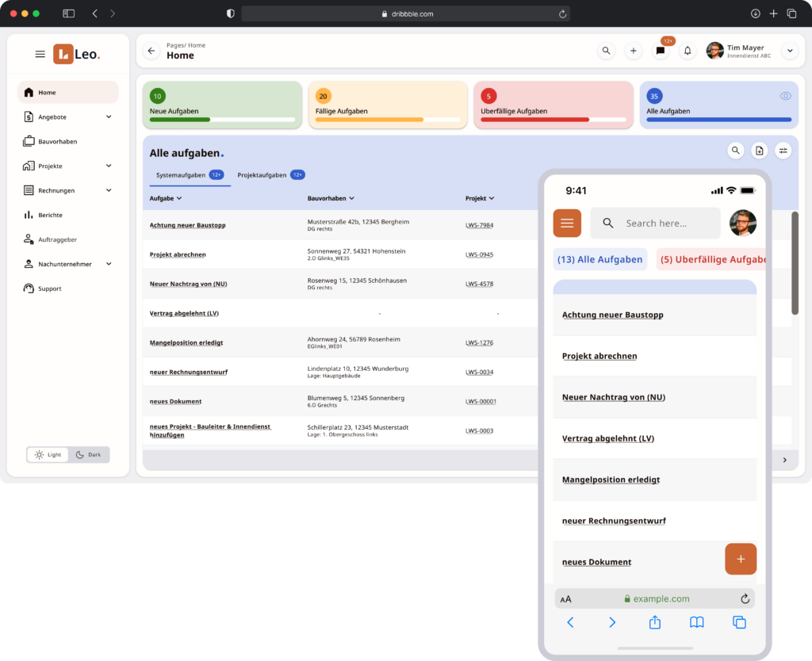This screenshot has width=812, height=661.
Task: Open messages chat icon with 12+ badge
Action: tap(661, 51)
